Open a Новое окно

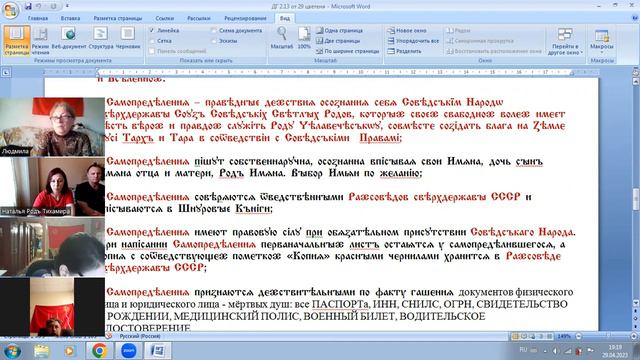(x=407, y=31)
